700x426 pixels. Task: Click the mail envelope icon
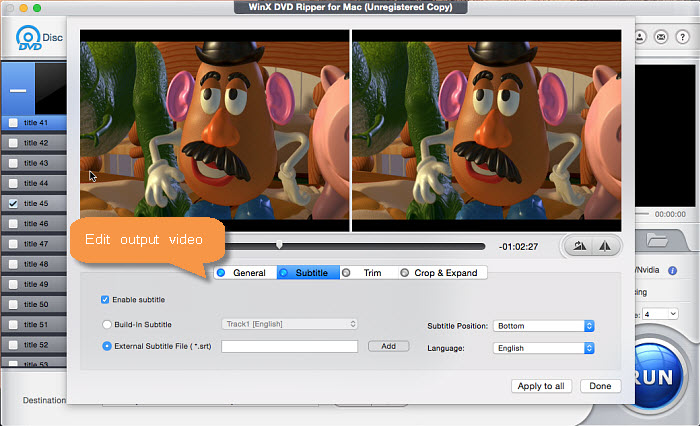[x=661, y=37]
